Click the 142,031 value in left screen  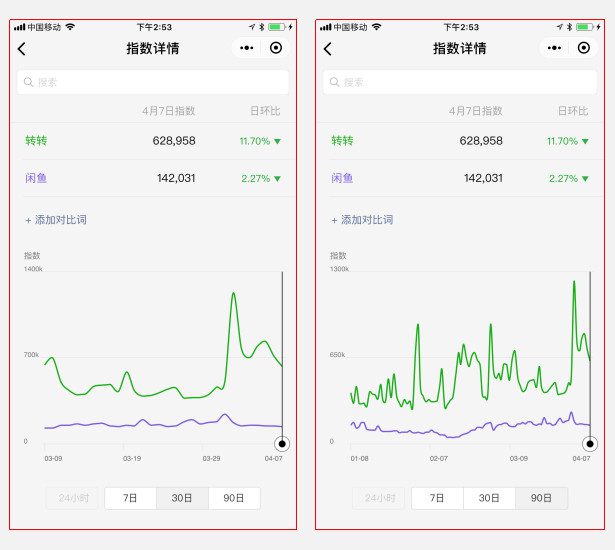click(x=176, y=178)
